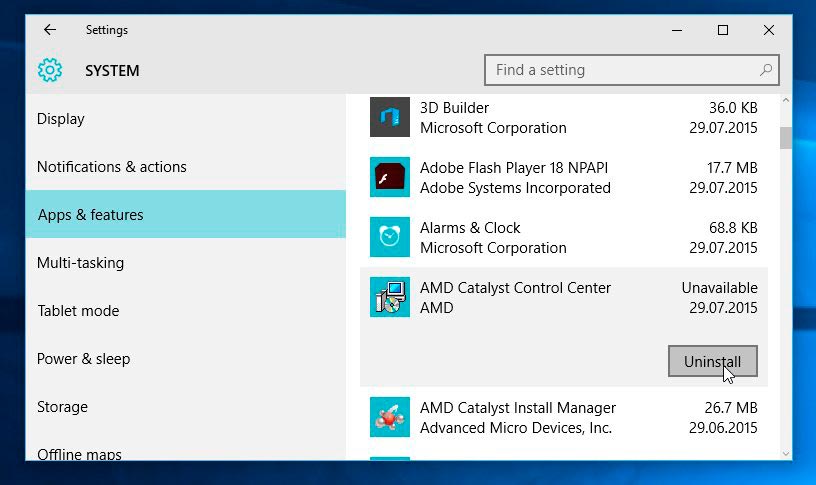The image size is (816, 485).
Task: Click the Alarms & Clock icon
Action: tap(390, 237)
